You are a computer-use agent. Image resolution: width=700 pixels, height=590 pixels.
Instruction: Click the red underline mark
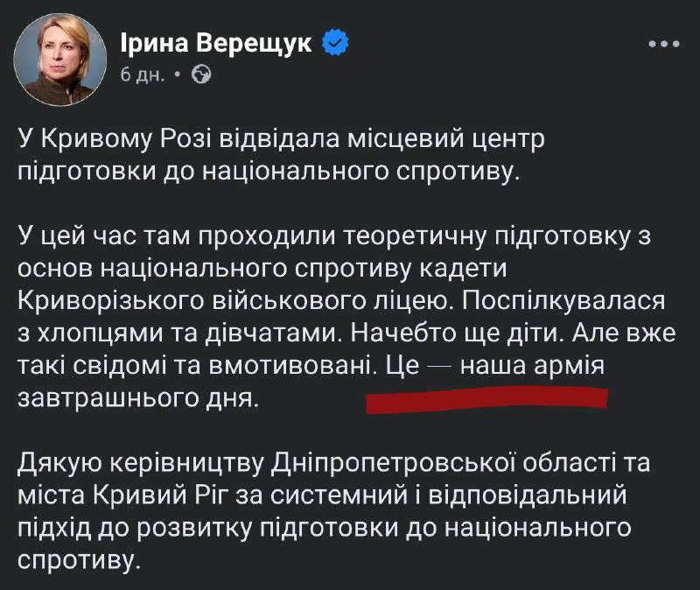point(486,399)
